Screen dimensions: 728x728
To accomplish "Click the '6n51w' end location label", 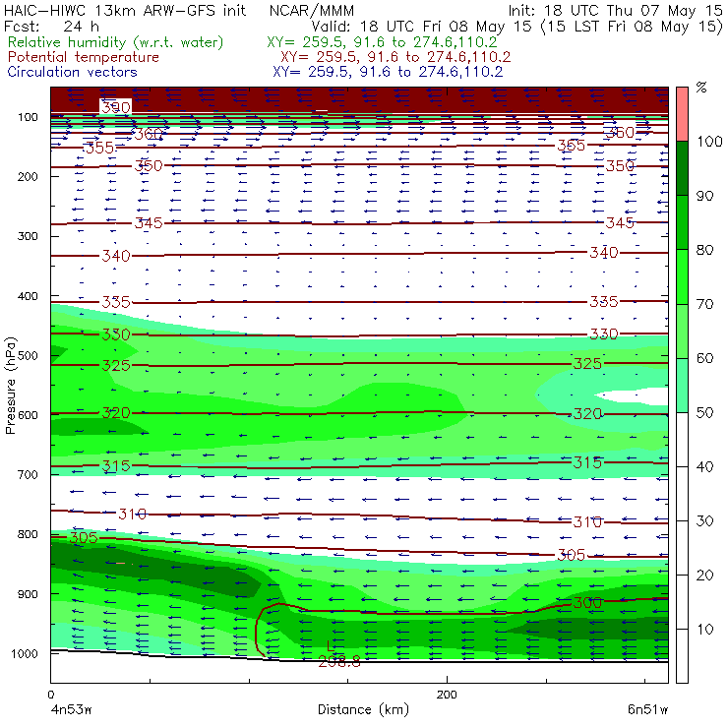I will coord(647,710).
